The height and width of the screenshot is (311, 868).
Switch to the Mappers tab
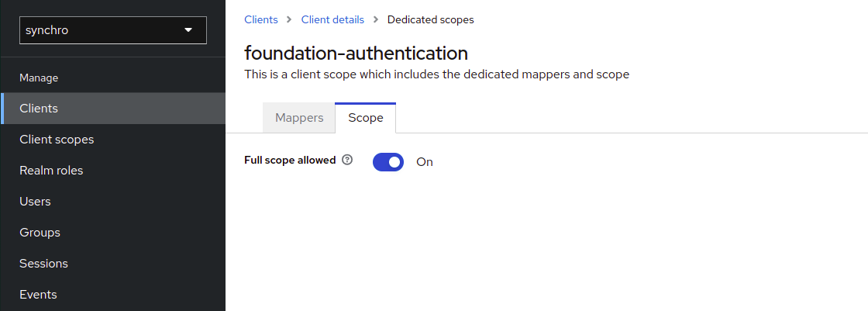pyautogui.click(x=299, y=118)
